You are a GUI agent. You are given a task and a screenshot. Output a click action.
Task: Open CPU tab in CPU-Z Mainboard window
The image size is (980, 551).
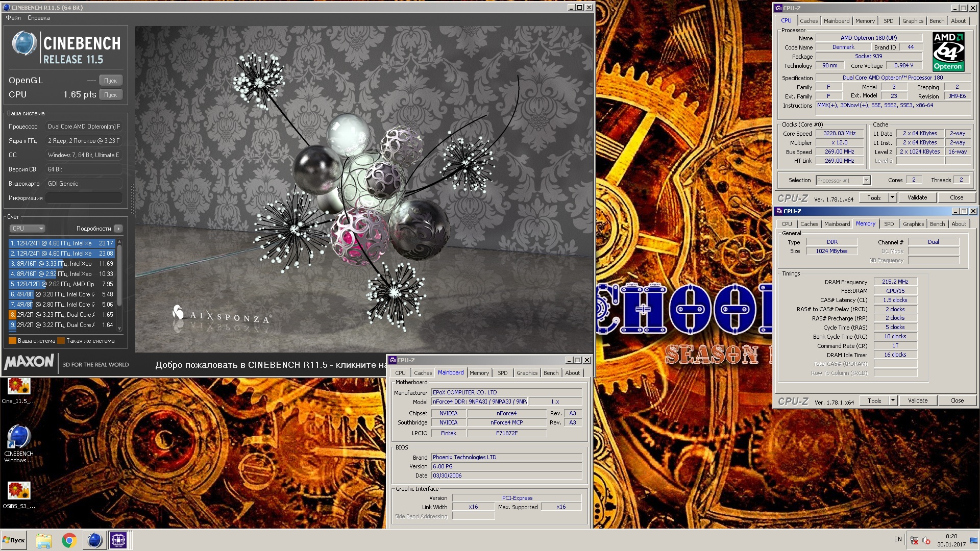pyautogui.click(x=400, y=373)
